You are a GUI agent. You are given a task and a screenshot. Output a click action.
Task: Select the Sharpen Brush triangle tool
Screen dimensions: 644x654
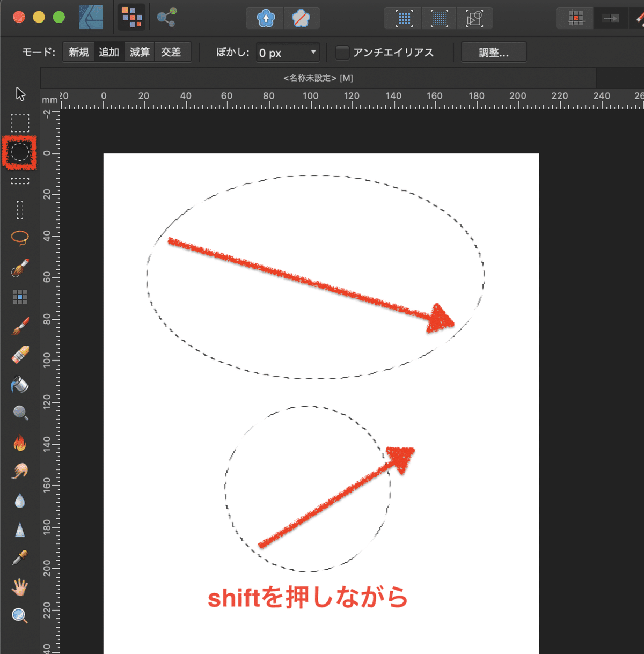click(x=20, y=530)
